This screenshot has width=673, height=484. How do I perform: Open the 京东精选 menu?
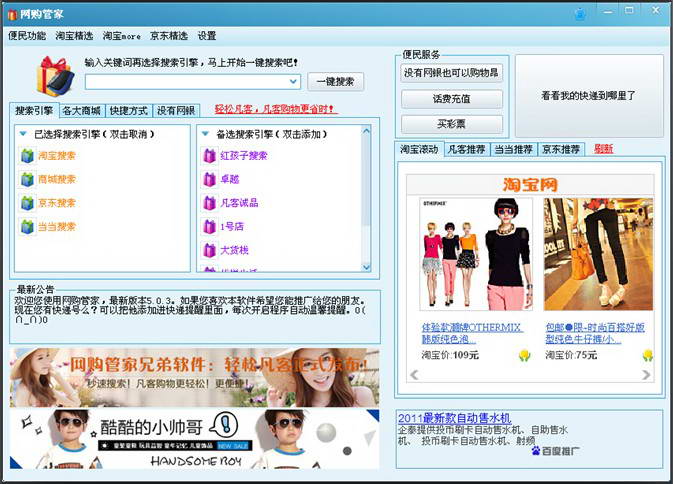pyautogui.click(x=169, y=36)
